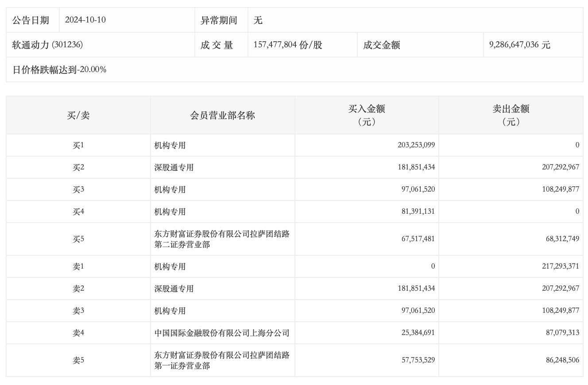This screenshot has height=385, width=588.
Task: Click the 会员营业部名称 column header
Action: 222,115
